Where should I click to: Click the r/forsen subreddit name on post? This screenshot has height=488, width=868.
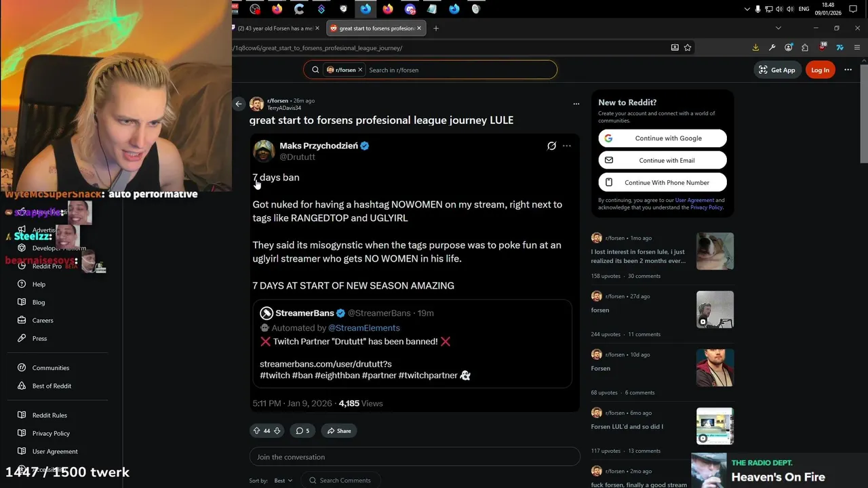pyautogui.click(x=277, y=100)
